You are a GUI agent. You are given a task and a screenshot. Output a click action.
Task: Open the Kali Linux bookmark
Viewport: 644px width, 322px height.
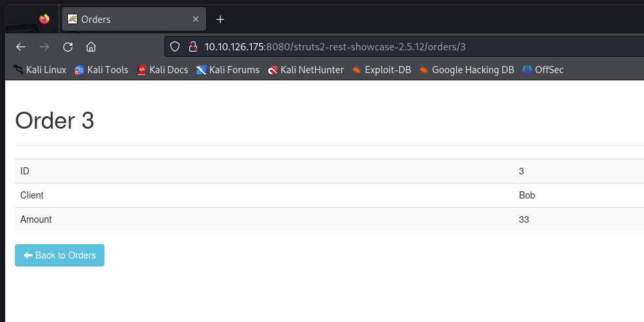(x=39, y=70)
